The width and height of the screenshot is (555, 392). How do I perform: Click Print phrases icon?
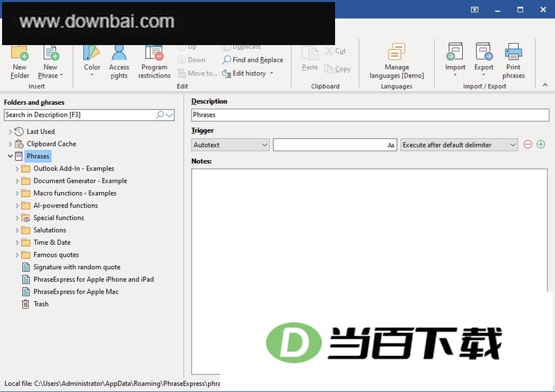point(513,52)
